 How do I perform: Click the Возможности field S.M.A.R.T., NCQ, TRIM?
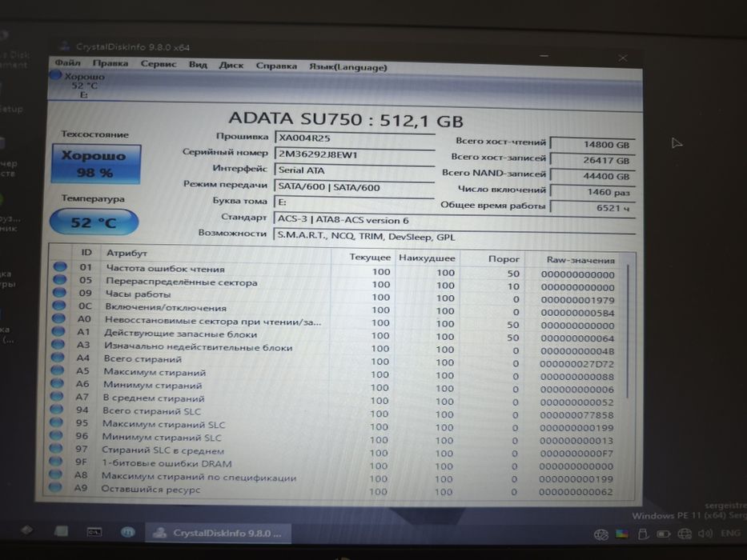pos(454,237)
